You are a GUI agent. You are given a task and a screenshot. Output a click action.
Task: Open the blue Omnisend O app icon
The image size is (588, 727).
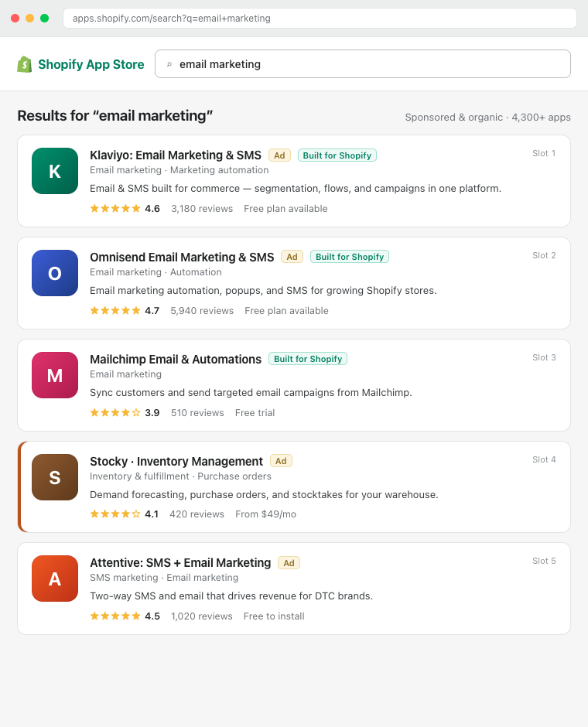(x=55, y=273)
